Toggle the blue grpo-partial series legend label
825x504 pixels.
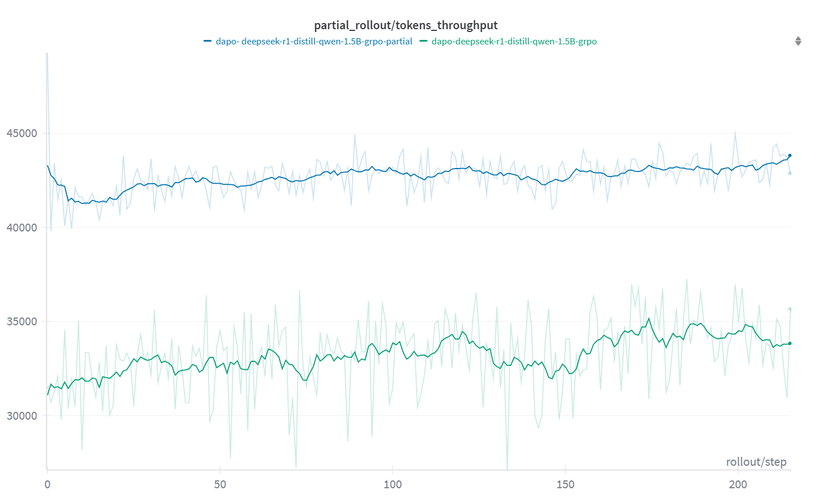click(x=314, y=42)
